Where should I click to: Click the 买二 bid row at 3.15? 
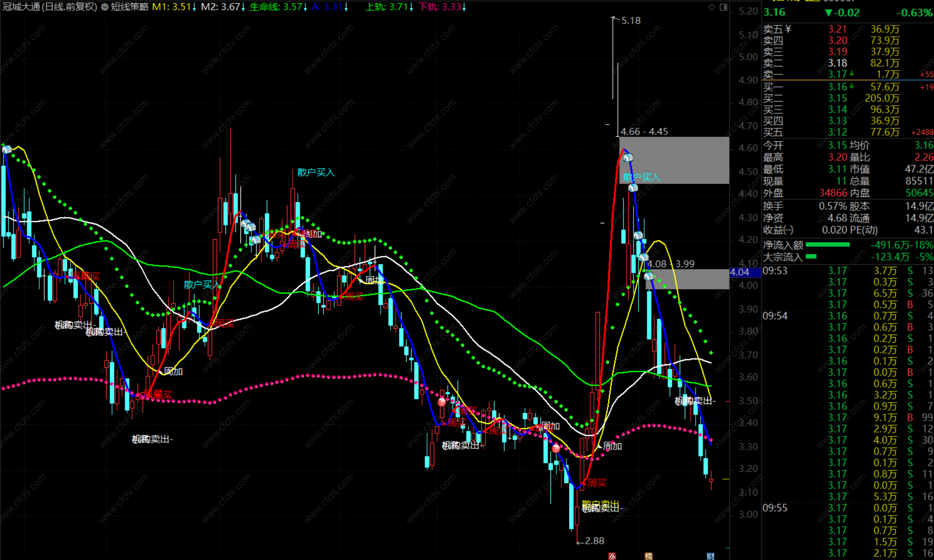coord(837,98)
